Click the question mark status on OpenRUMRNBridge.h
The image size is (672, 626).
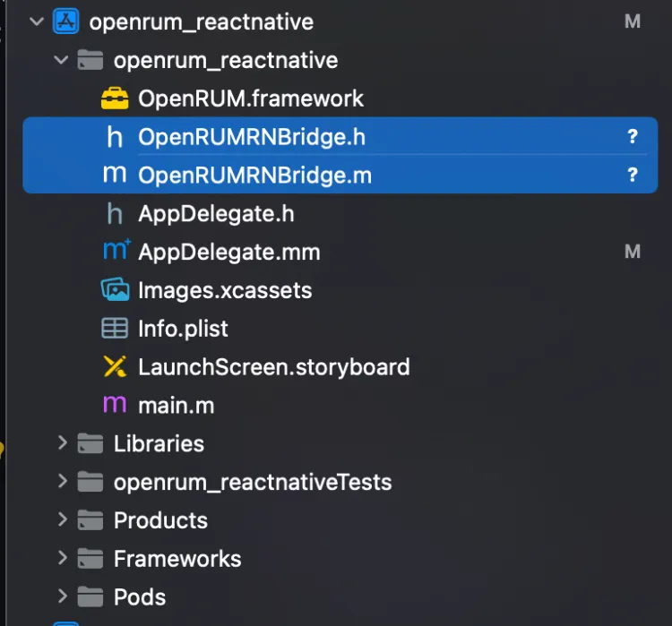(x=633, y=137)
